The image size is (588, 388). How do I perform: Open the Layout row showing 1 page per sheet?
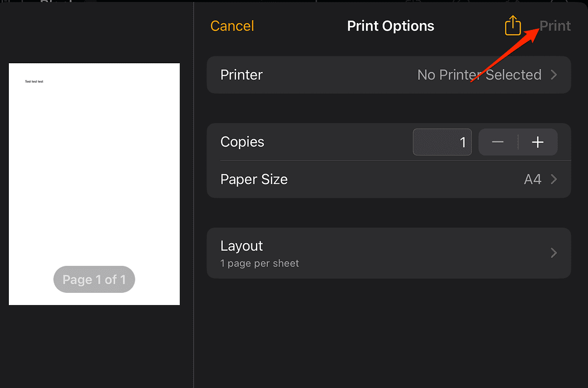pyautogui.click(x=389, y=253)
